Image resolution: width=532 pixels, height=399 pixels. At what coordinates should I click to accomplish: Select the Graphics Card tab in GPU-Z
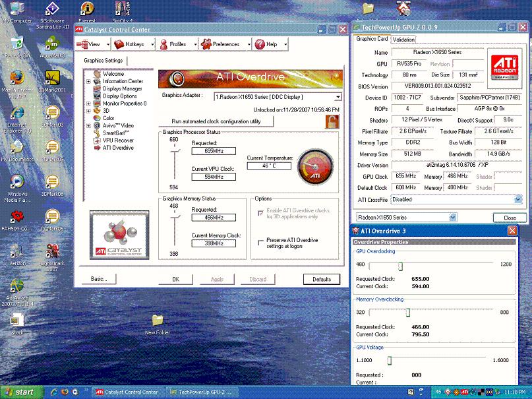[372, 39]
